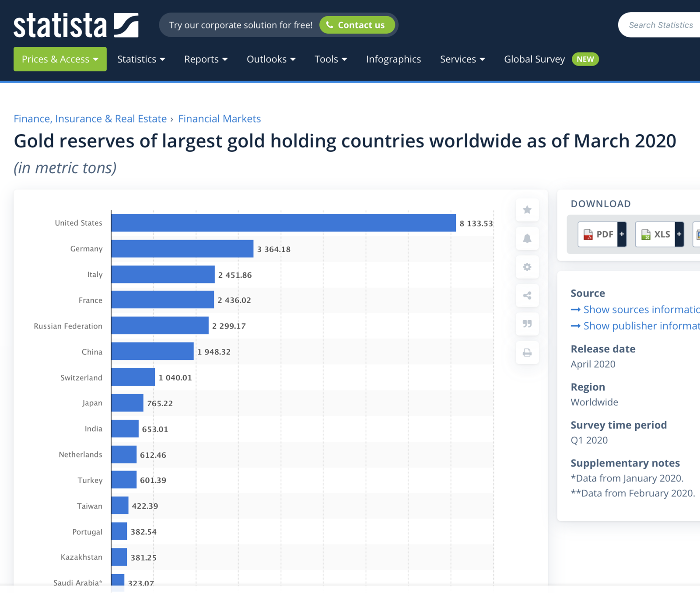Click the Switzerland bar in chart
700x593 pixels.
coord(133,377)
